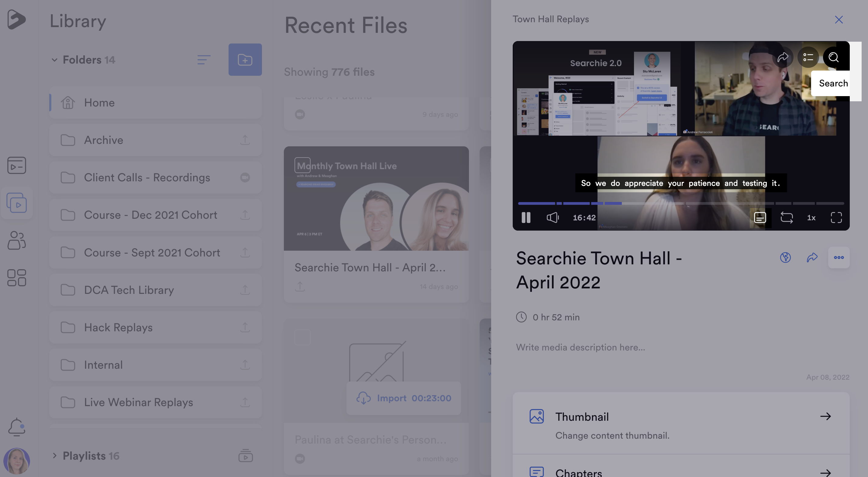Upload to Hack Replays folder
This screenshot has height=477, width=868.
(x=245, y=327)
